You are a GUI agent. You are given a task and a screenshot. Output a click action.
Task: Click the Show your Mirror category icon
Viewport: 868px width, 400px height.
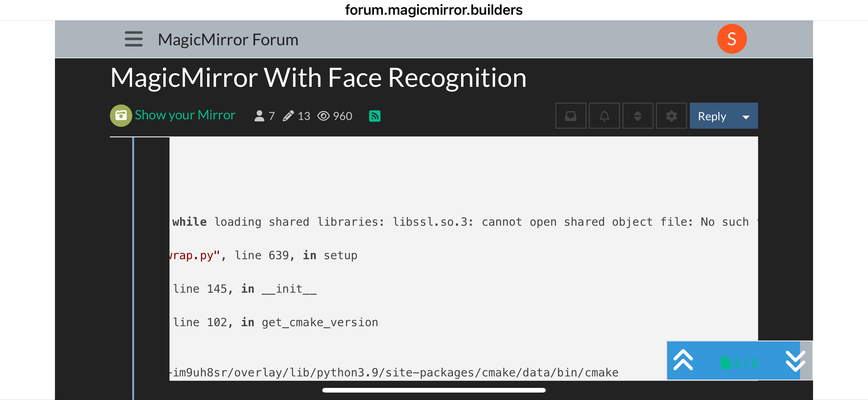click(121, 116)
